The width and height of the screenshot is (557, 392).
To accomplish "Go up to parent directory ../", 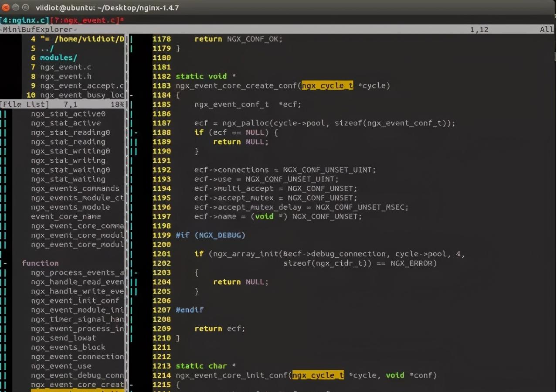I will pyautogui.click(x=48, y=48).
